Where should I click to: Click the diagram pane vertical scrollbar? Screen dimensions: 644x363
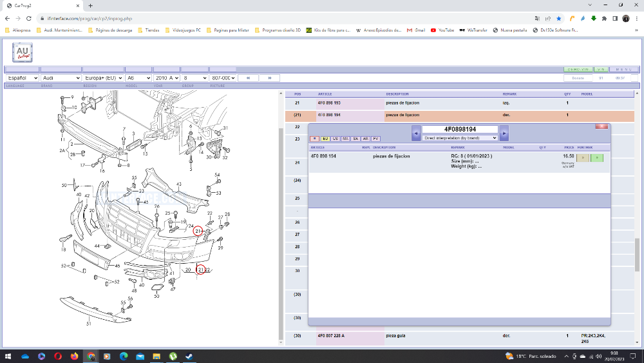pos(281,234)
